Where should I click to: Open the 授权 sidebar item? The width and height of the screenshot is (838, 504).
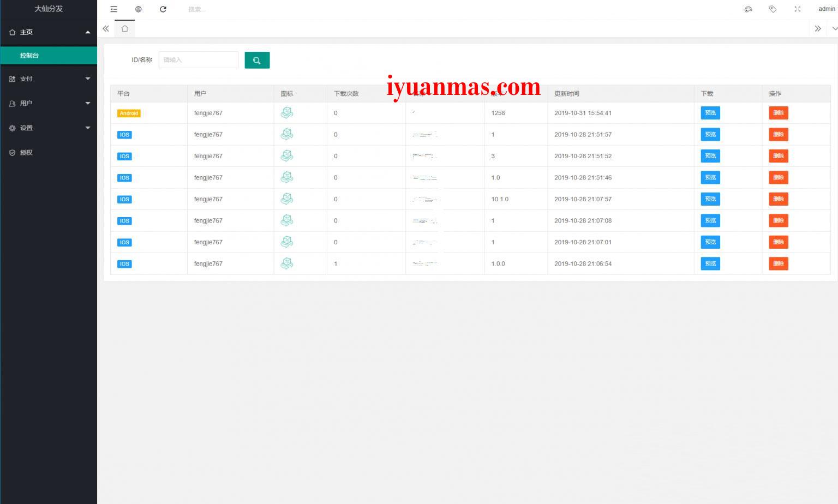click(49, 153)
